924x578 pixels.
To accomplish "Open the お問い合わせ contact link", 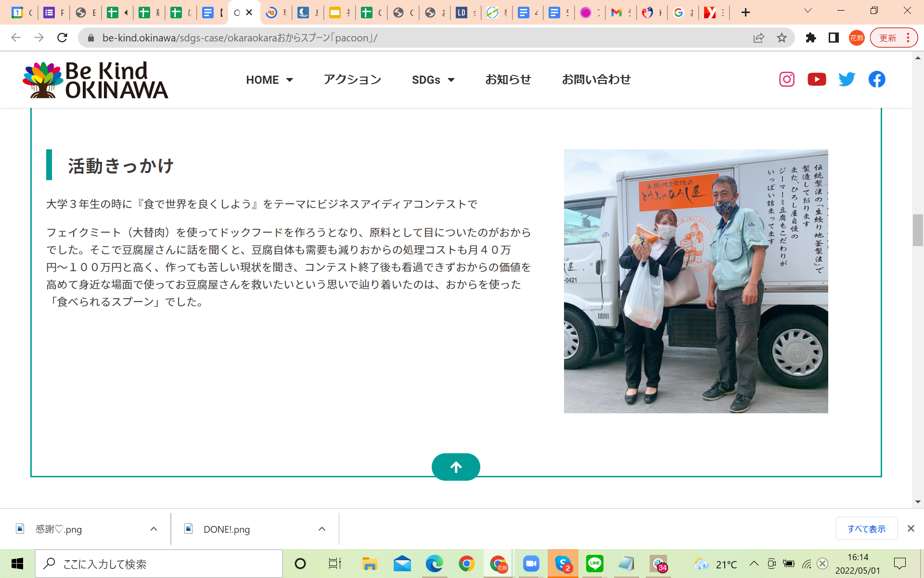I will (x=596, y=79).
